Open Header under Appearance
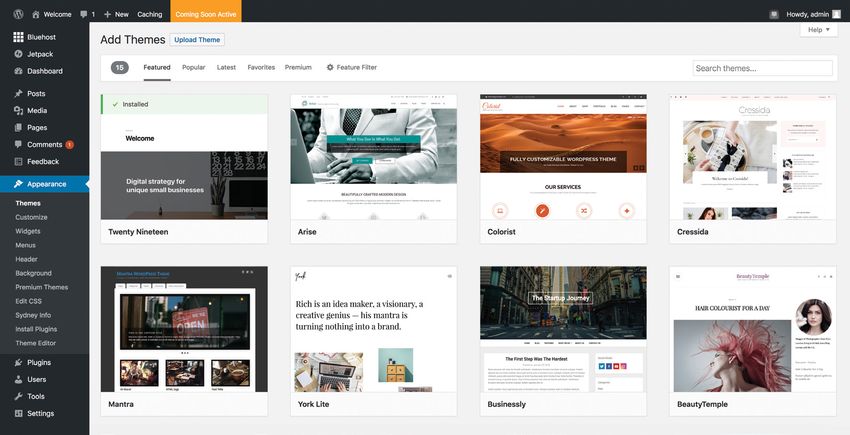 tap(27, 259)
